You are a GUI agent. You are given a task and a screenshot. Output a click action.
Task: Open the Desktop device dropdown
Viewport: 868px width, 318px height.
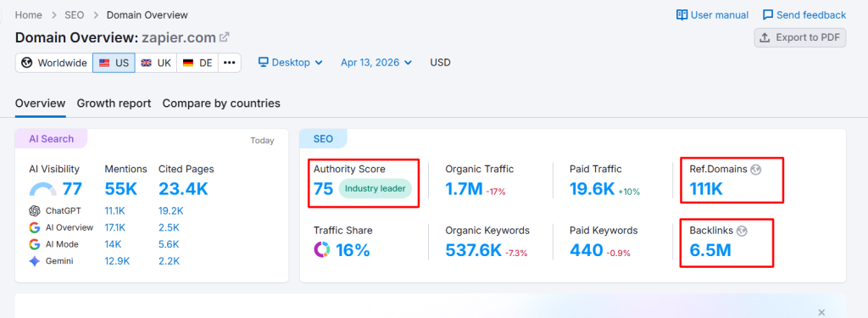click(x=291, y=63)
